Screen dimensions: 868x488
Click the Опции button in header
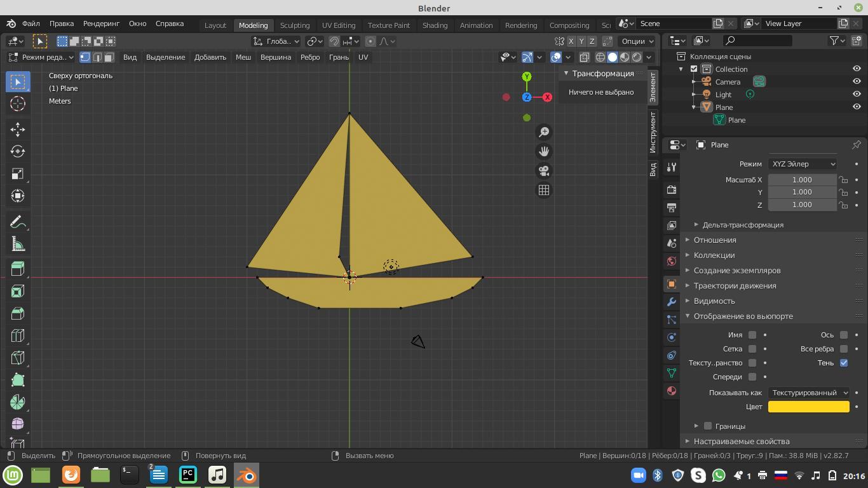[637, 41]
